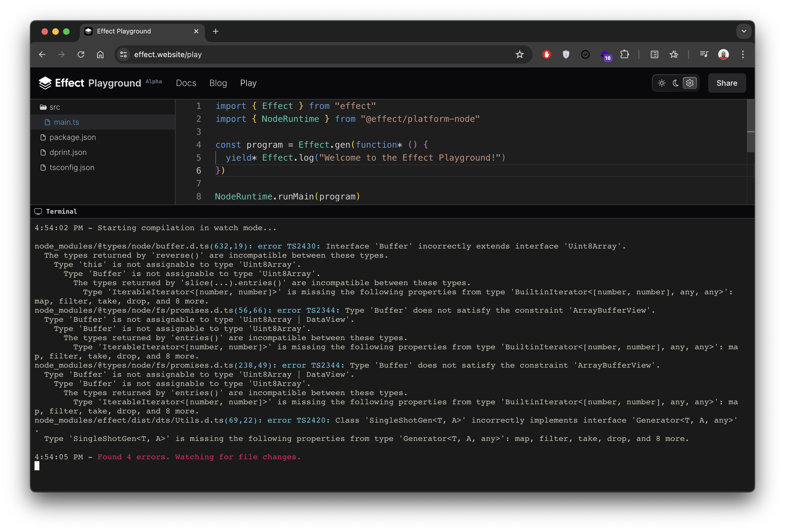
Task: Select system theme with the gear toggle
Action: [690, 83]
